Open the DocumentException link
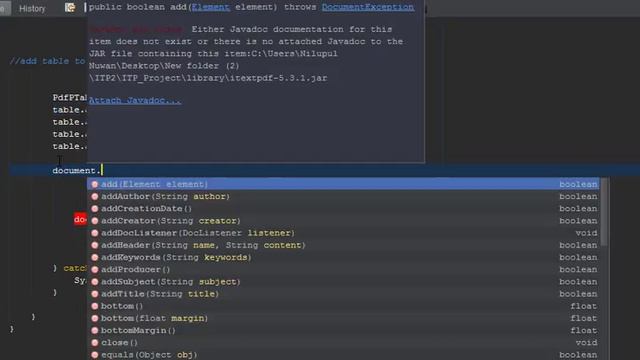The height and width of the screenshot is (360, 640). pyautogui.click(x=368, y=7)
